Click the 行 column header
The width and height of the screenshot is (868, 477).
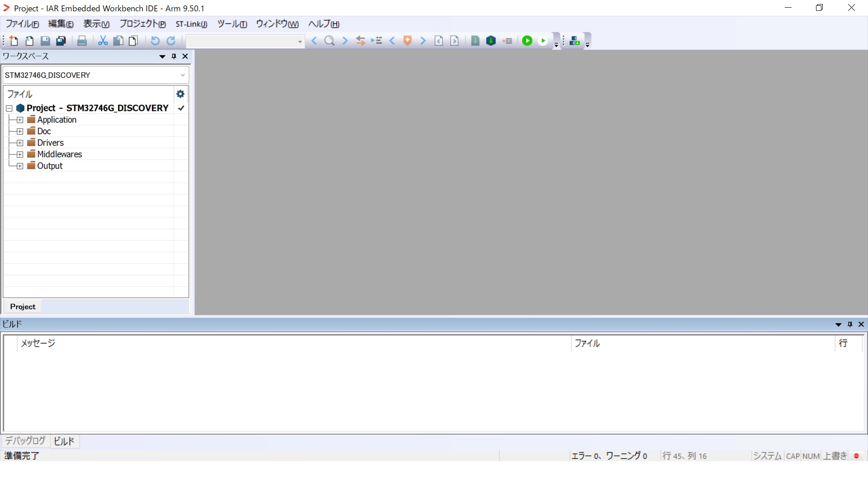tap(849, 343)
